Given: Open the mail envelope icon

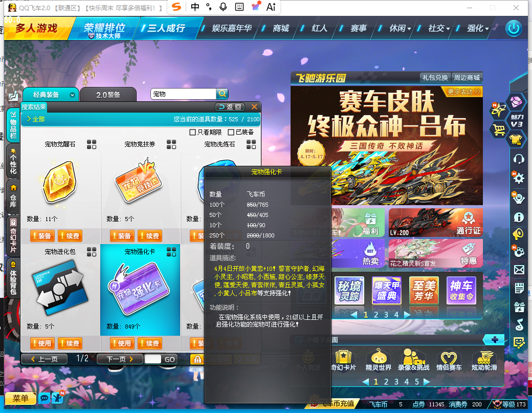Looking at the screenshot, I should click(x=519, y=270).
